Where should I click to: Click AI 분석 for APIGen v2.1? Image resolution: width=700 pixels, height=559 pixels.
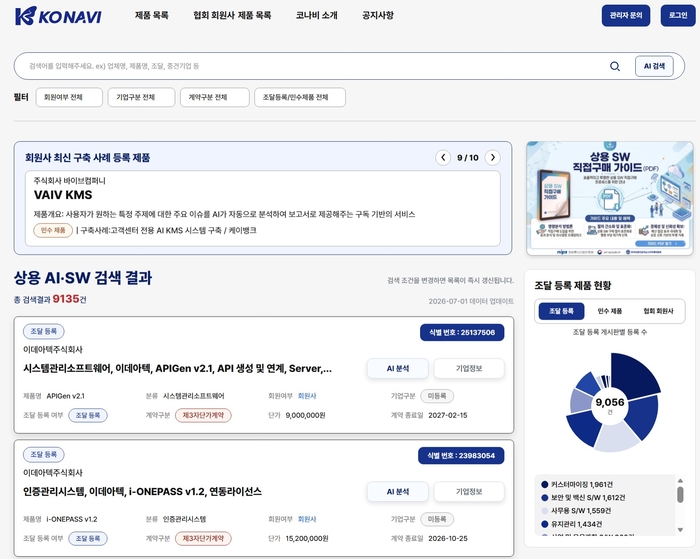397,369
